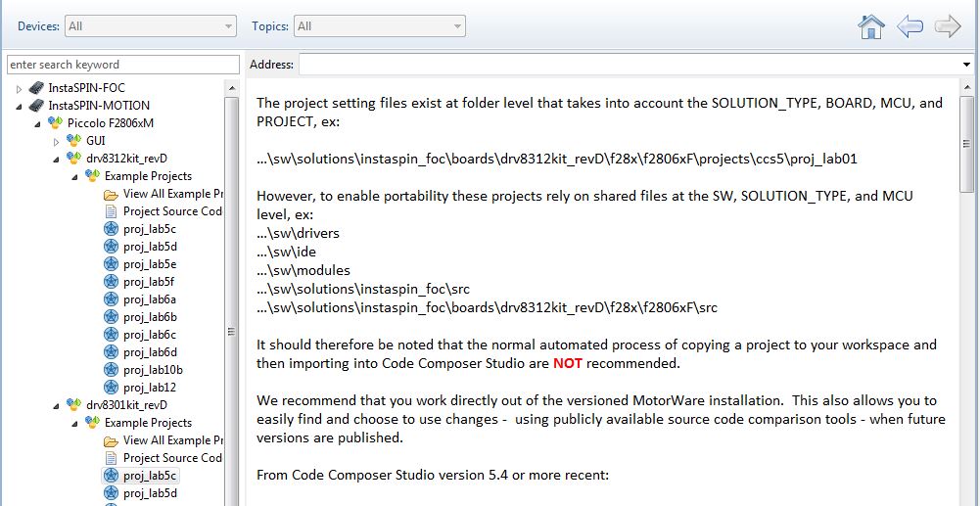Click the tree panel vertical scrollbar

click(x=232, y=294)
